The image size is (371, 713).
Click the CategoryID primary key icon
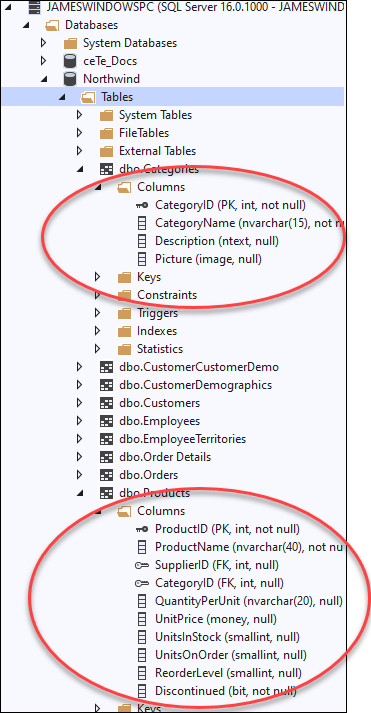(142, 205)
